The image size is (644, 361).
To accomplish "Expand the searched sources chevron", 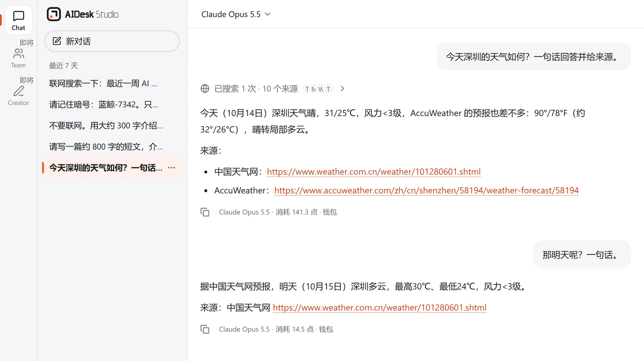I will click(x=342, y=89).
